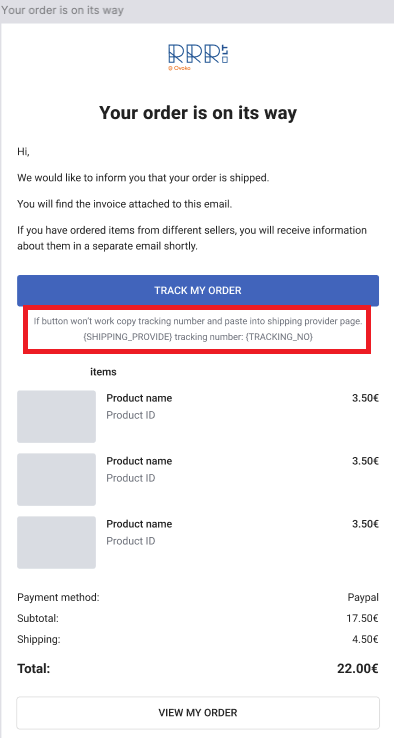Click the second Product name title
Viewport: 394px width, 738px height.
[x=139, y=461]
